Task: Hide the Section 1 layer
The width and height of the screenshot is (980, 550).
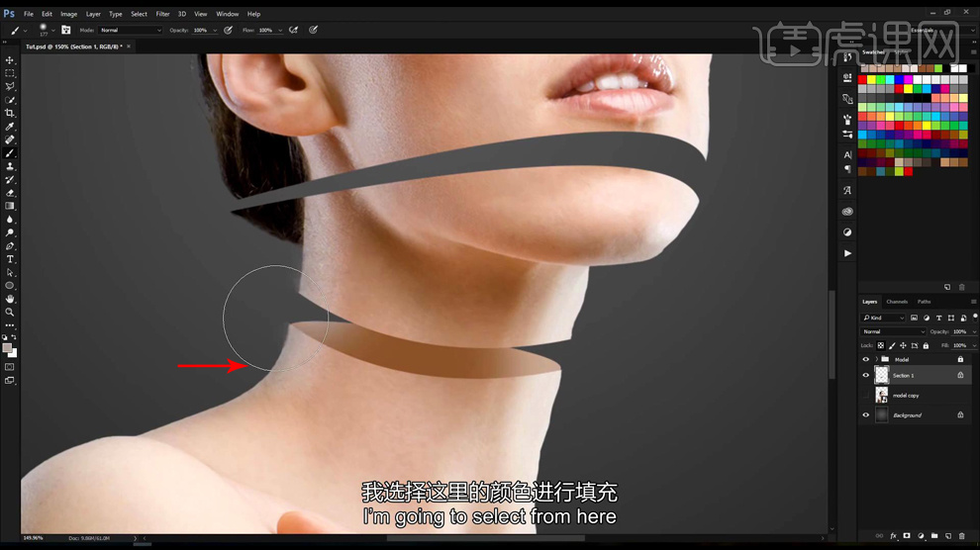Action: (865, 375)
